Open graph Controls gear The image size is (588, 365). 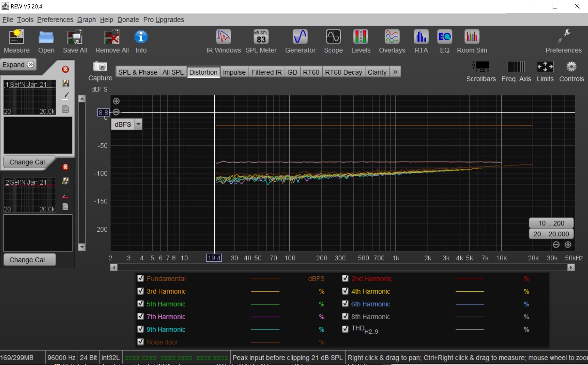[x=571, y=71]
